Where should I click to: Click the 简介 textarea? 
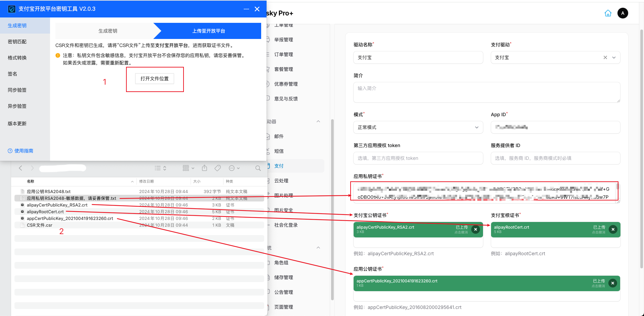click(487, 92)
